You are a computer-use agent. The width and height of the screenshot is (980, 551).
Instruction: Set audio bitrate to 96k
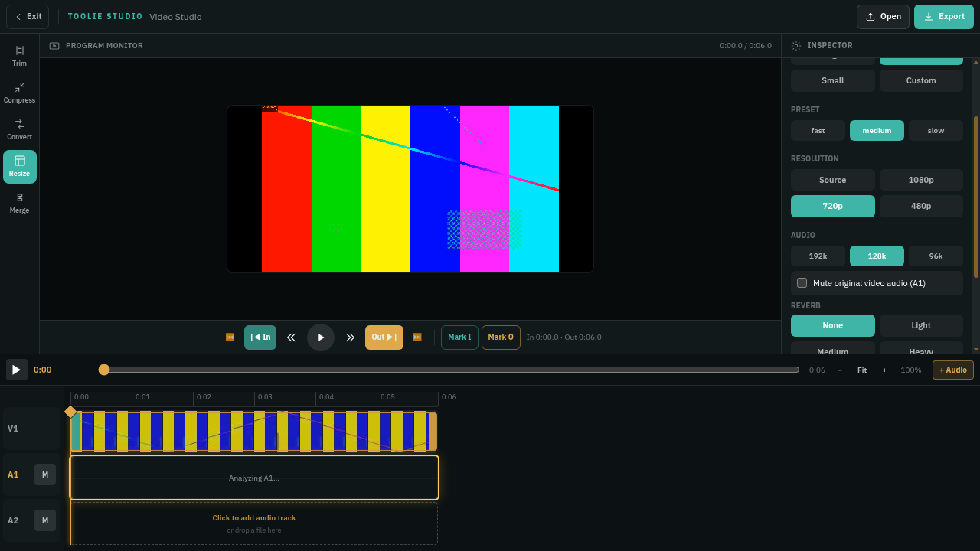pos(936,256)
